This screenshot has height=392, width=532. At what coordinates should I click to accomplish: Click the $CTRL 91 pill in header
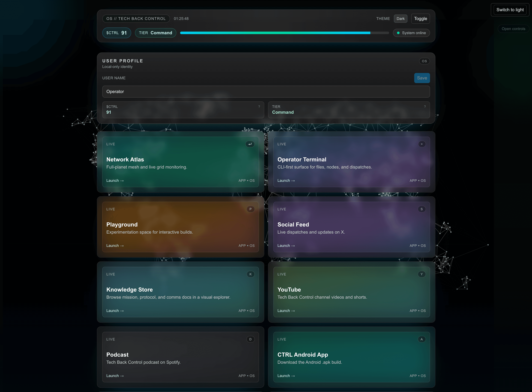coord(117,33)
